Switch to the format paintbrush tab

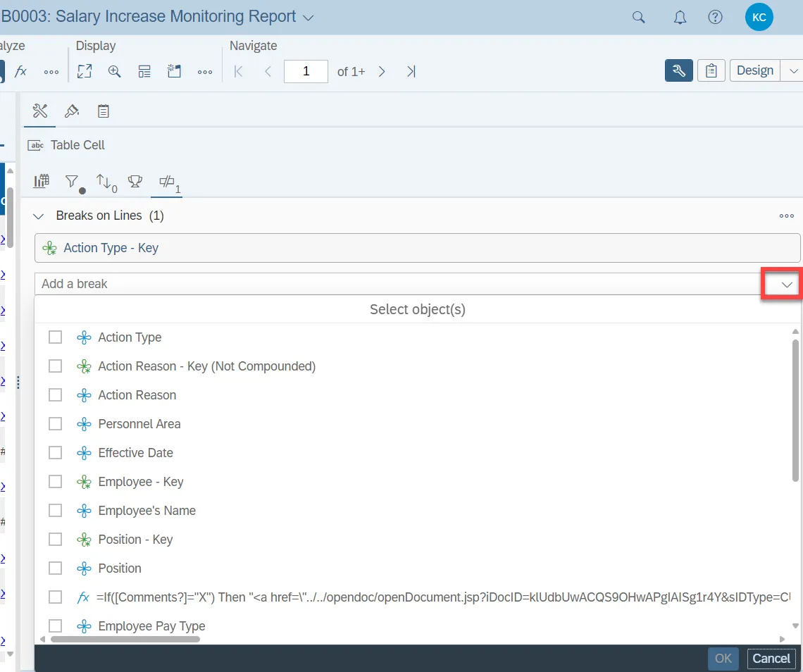(x=71, y=111)
